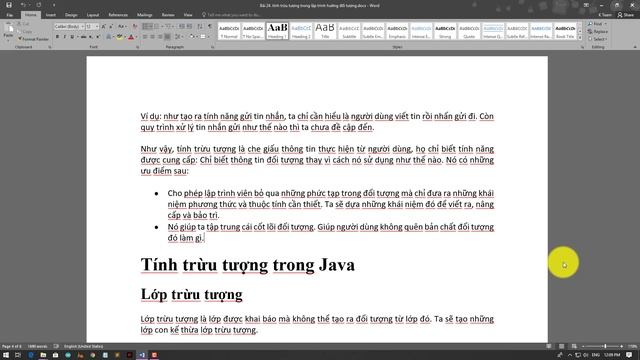Open the Select dropdown in Editing
Screen dimensions: 640x360
(598, 39)
